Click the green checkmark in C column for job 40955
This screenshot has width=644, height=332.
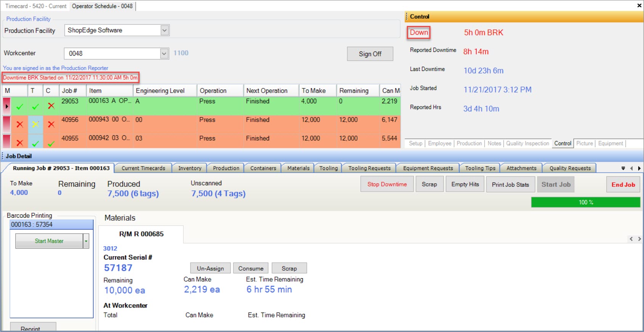51,143
